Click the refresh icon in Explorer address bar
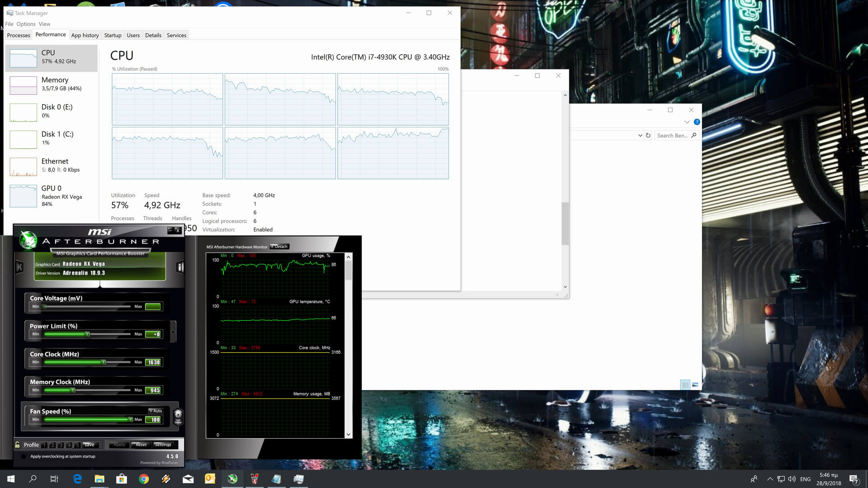868x488 pixels. click(x=648, y=136)
